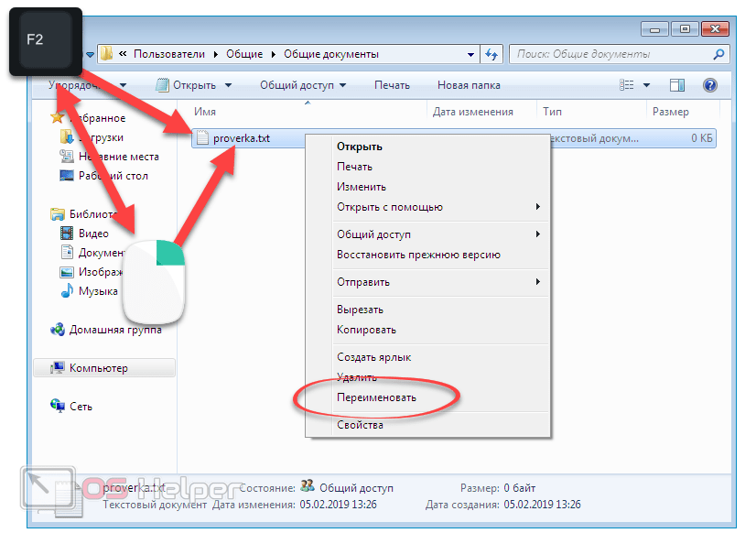Image resolution: width=756 pixels, height=533 pixels.
Task: Click the Домашняя группа icon
Action: (58, 330)
